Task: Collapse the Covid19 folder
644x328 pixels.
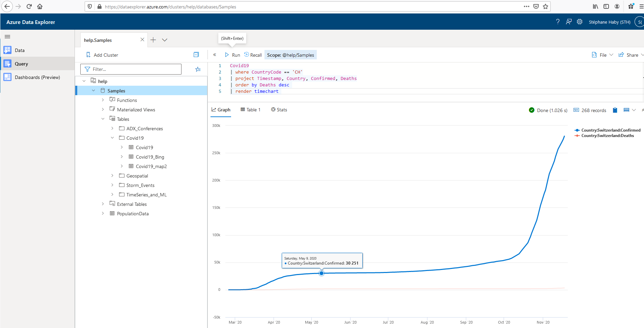Action: 112,138
